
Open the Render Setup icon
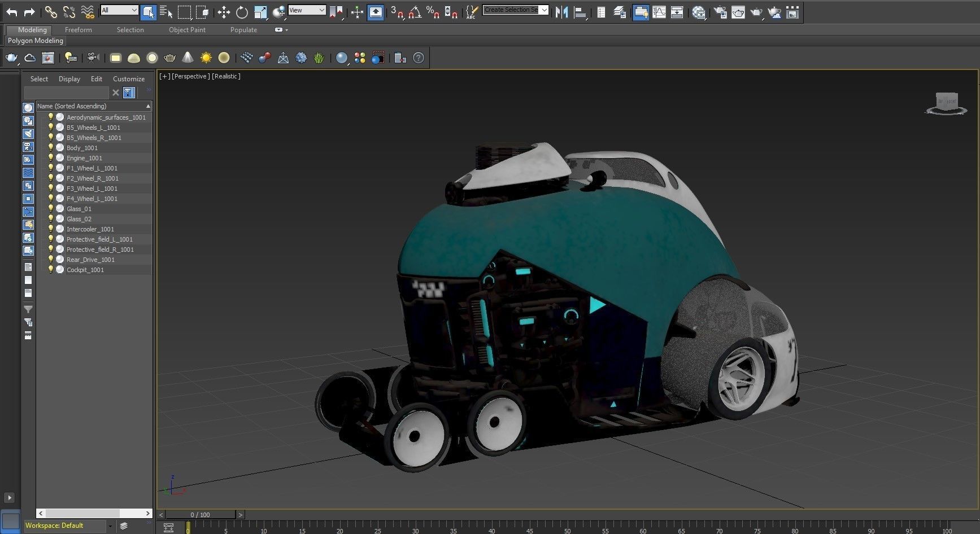(x=720, y=12)
